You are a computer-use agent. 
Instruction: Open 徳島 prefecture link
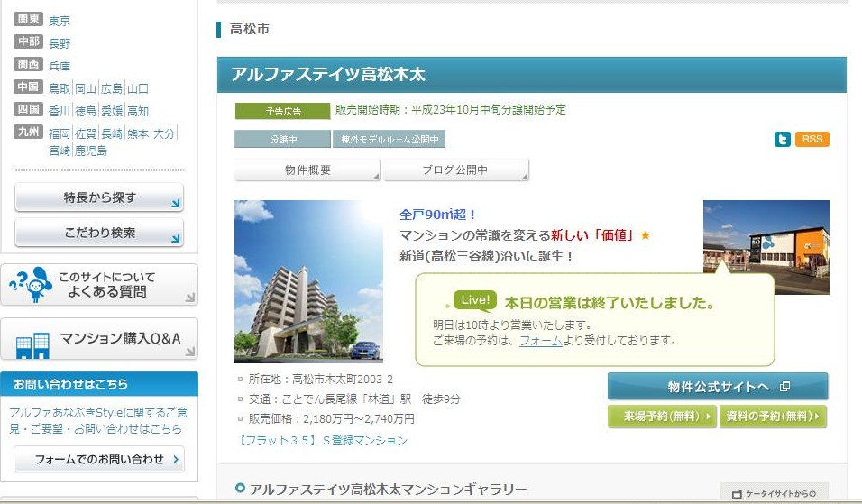tap(86, 111)
